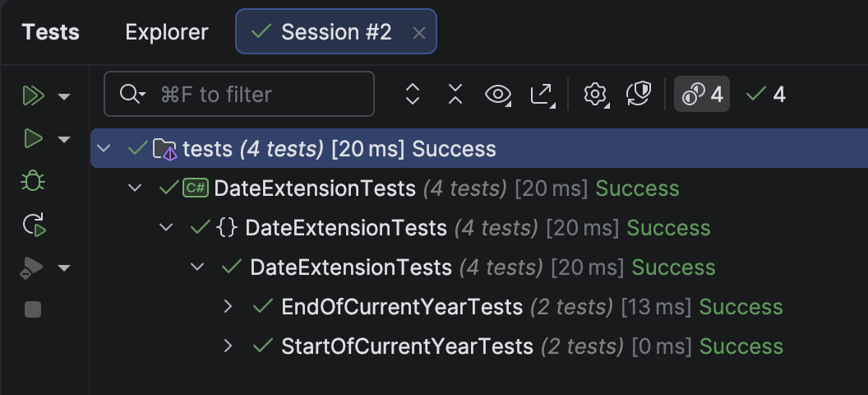
Task: Click the Run All Tests icon
Action: click(x=33, y=96)
